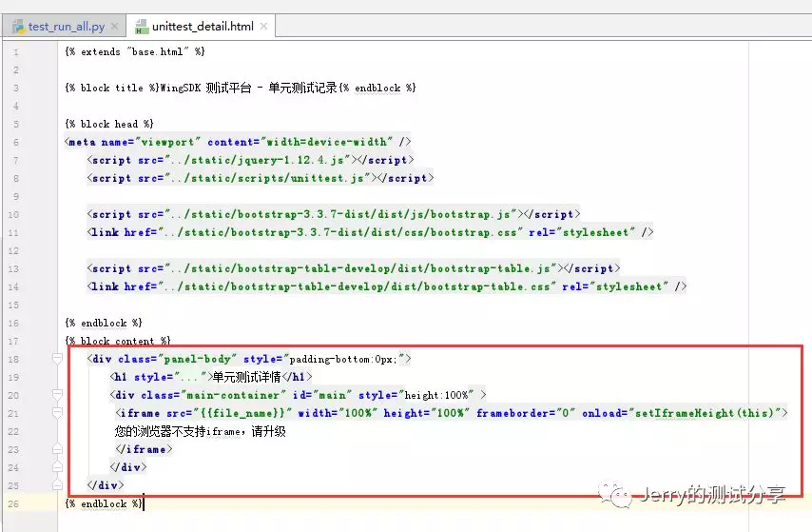Click the bootstrap-table.js script line
Screen dimensions: 812x532
(353, 268)
